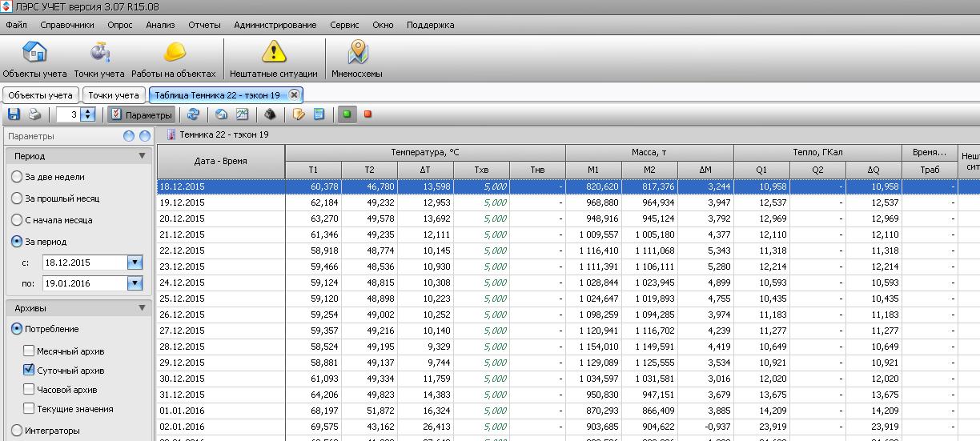Switch to the Объекты учета tab
The image size is (980, 441).
pos(40,94)
